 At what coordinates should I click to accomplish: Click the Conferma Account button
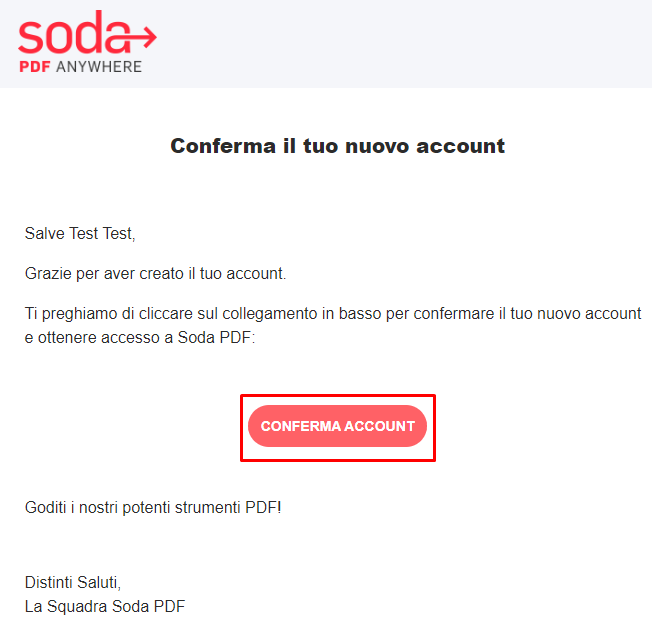(x=338, y=426)
